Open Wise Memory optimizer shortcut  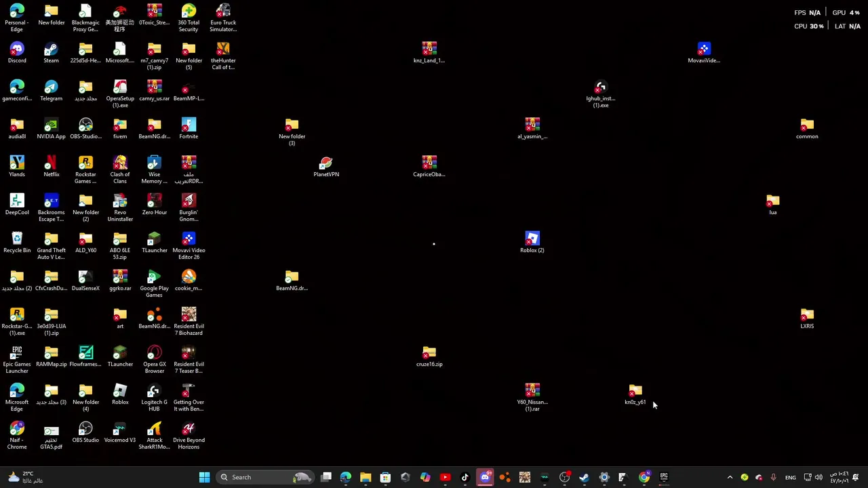pos(154,169)
